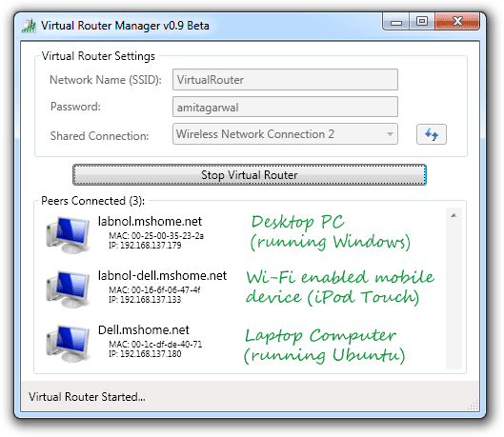Click the Stop Virtual Router button
This screenshot has width=504, height=437.
coord(250,175)
